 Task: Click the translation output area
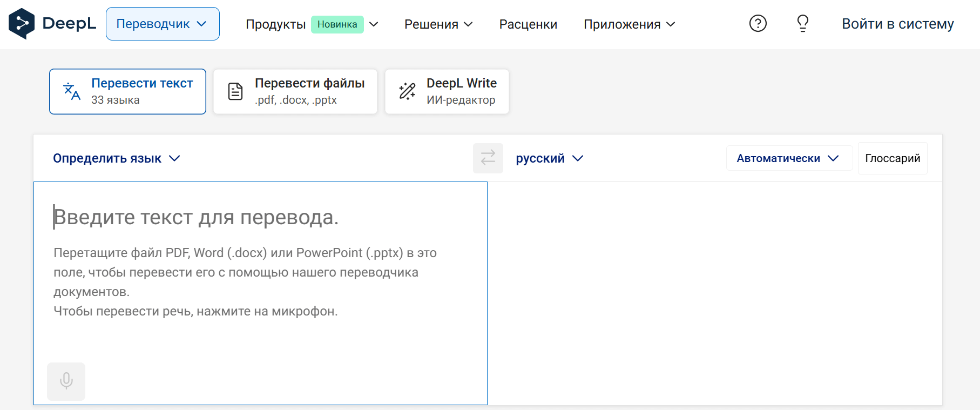click(715, 293)
